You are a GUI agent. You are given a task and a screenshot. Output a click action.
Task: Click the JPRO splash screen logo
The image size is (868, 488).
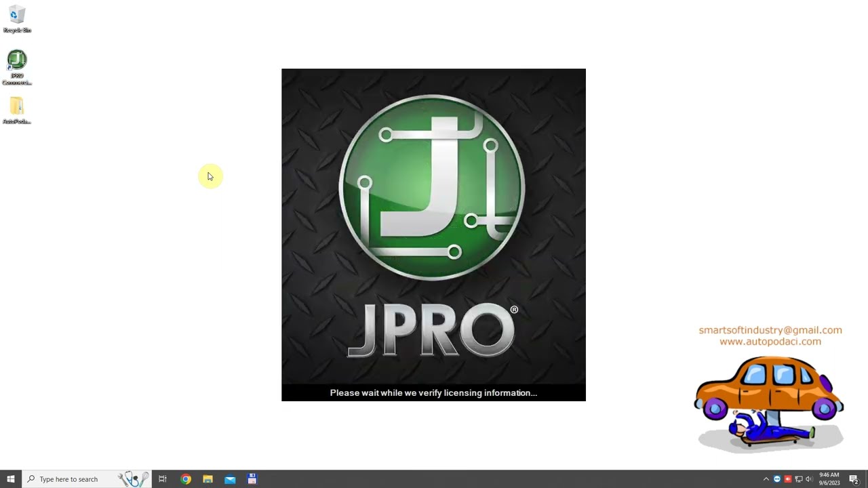coord(432,188)
